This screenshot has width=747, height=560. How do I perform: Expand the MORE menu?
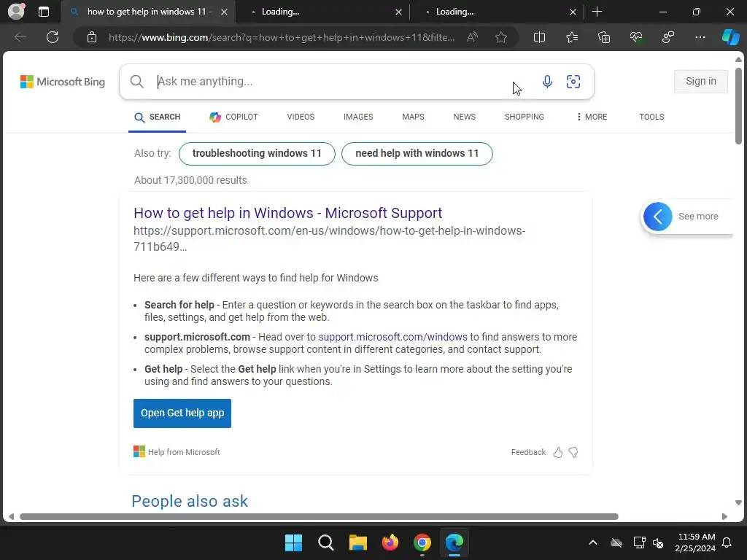tap(592, 117)
